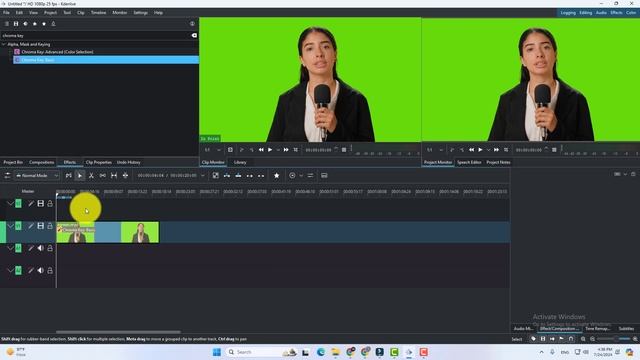Image resolution: width=640 pixels, height=360 pixels.
Task: Switch to the Editing workspace layout
Action: click(585, 13)
